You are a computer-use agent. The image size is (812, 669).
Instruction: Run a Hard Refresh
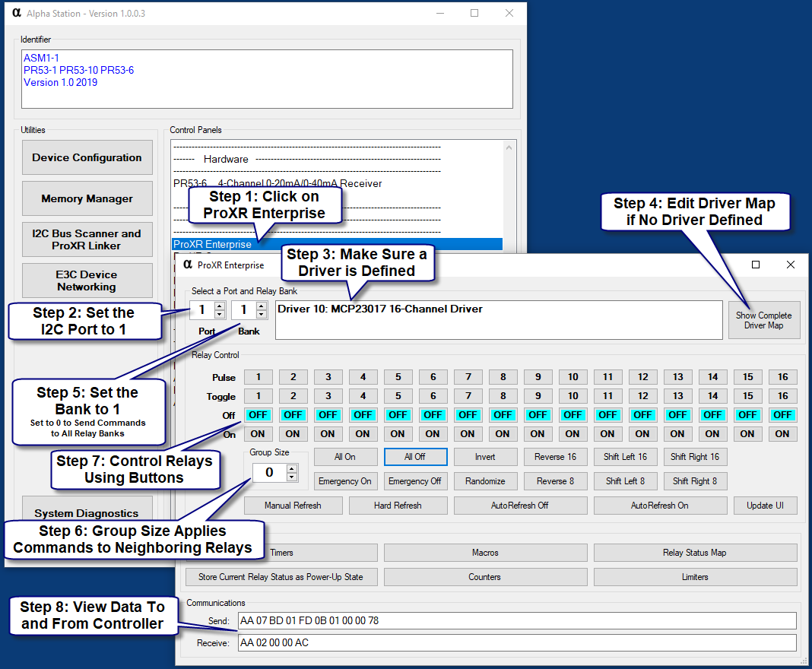tap(398, 506)
